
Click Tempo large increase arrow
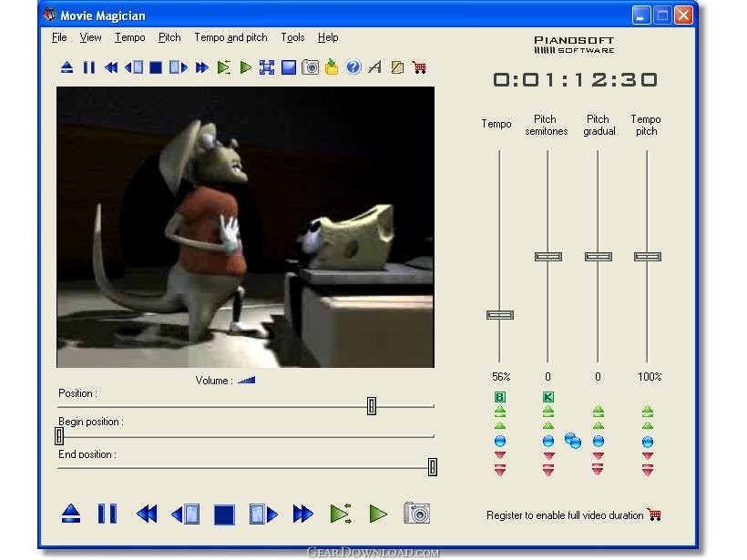(500, 411)
